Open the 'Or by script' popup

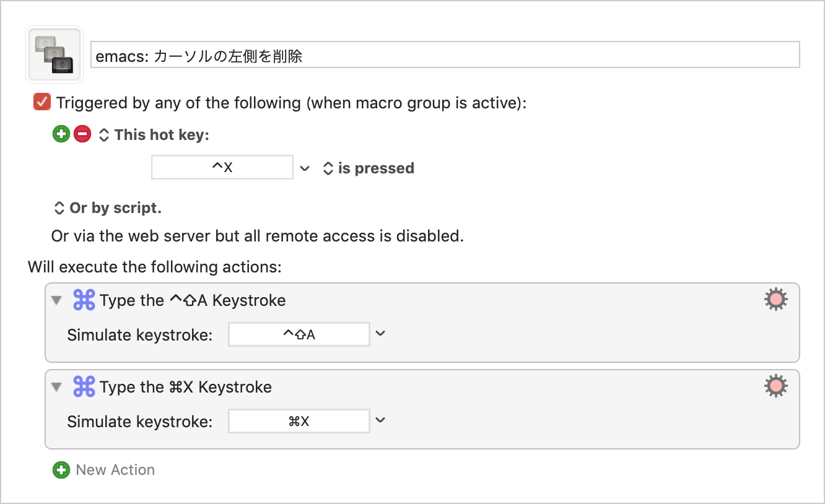point(108,208)
